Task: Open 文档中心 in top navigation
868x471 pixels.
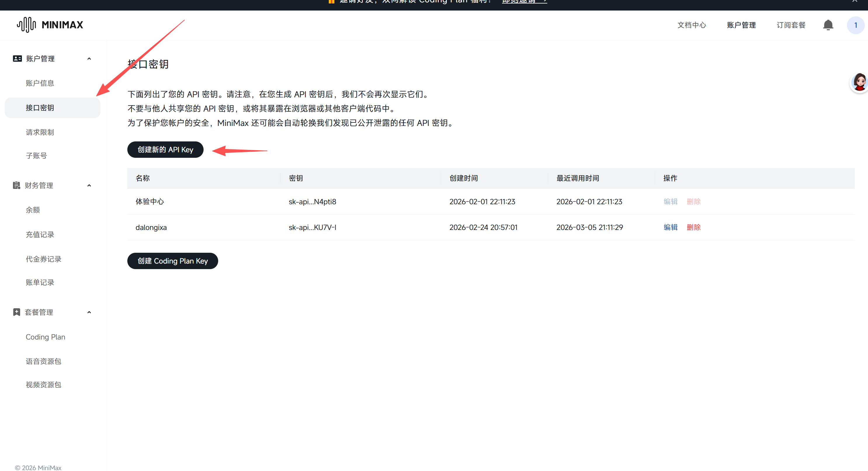Action: [x=691, y=25]
